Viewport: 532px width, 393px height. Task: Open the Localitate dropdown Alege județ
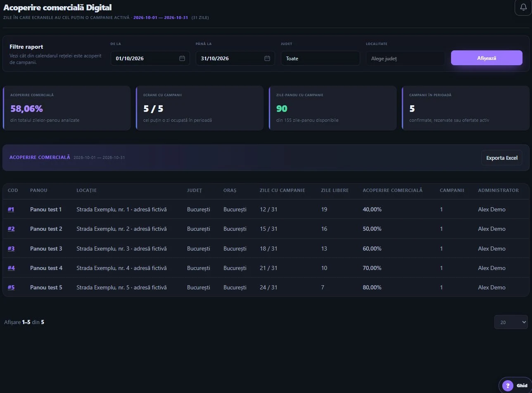click(x=406, y=58)
